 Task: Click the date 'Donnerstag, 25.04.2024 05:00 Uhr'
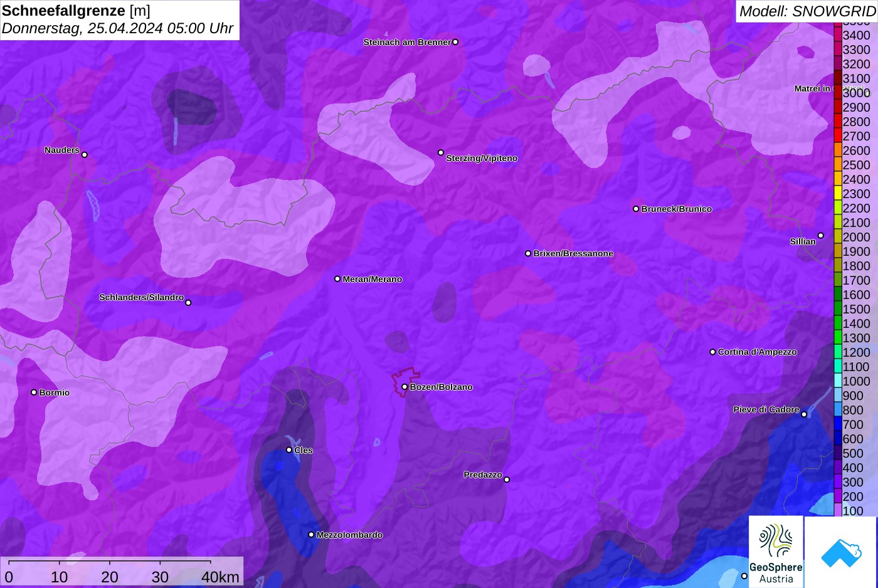(117, 28)
